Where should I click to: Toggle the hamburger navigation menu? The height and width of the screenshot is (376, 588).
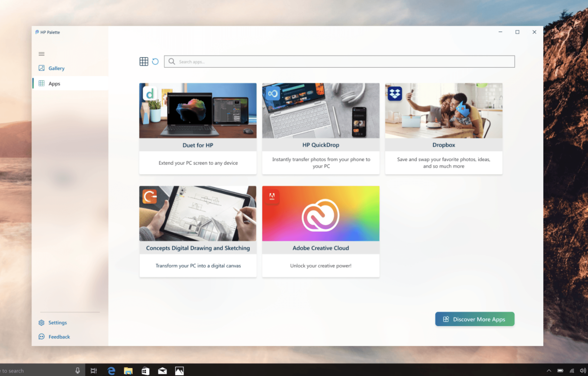pos(41,54)
